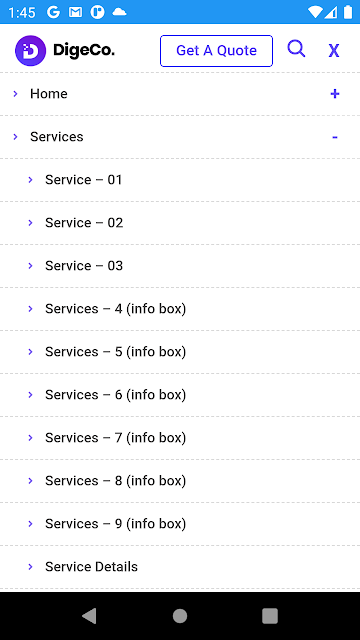Click the Get A Quote button
The height and width of the screenshot is (640, 360).
pyautogui.click(x=216, y=51)
